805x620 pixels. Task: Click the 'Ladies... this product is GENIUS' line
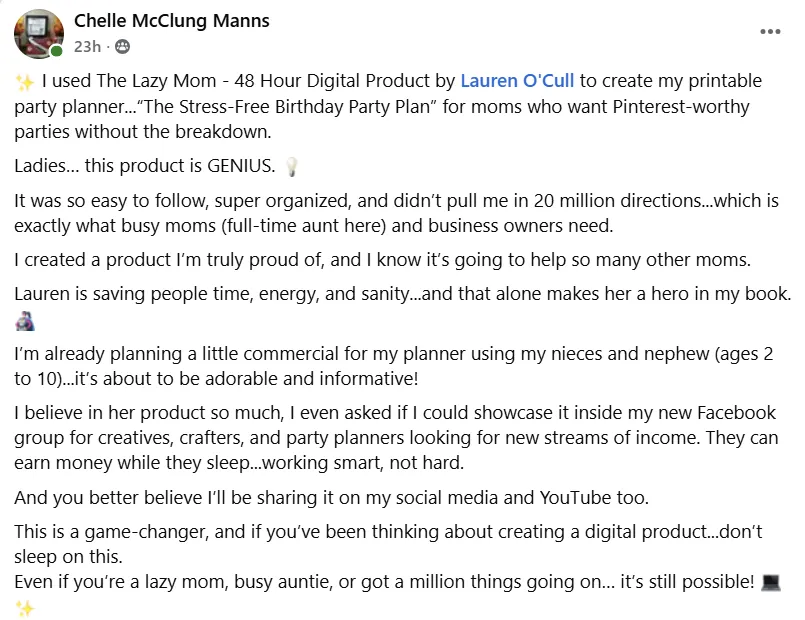coord(145,166)
